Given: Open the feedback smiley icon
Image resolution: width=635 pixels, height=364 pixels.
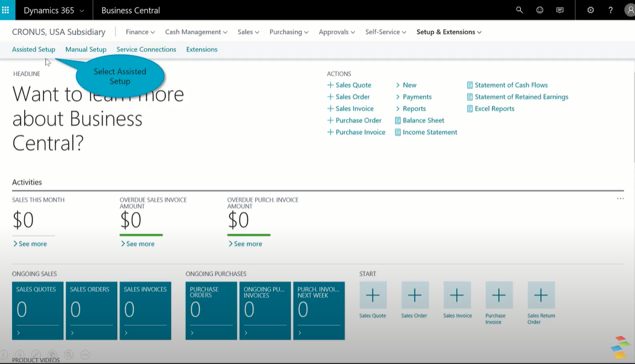Looking at the screenshot, I should click(540, 10).
